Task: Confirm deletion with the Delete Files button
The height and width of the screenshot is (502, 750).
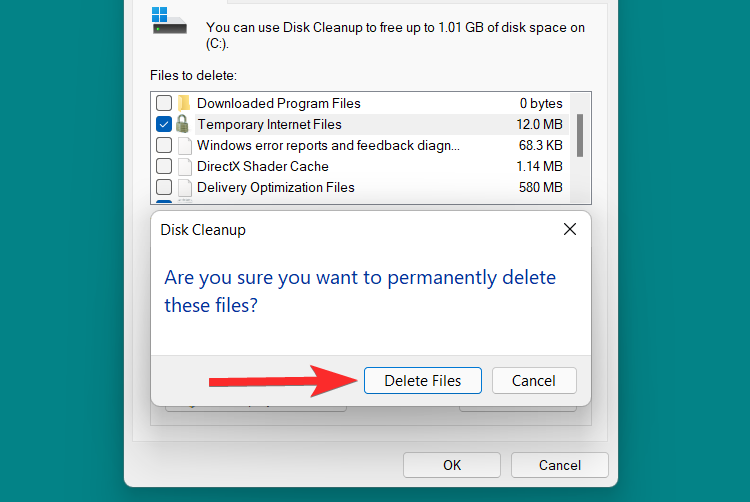Action: 423,381
